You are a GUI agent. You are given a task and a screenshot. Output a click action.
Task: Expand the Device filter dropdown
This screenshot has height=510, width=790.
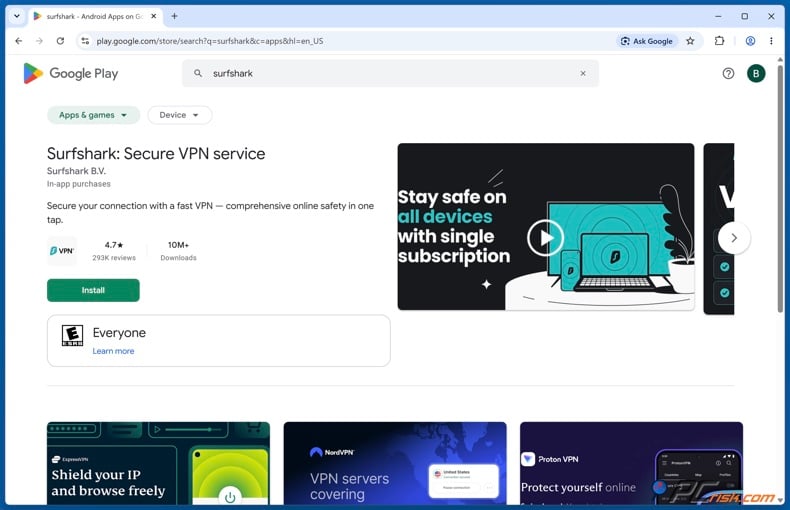[x=179, y=115]
